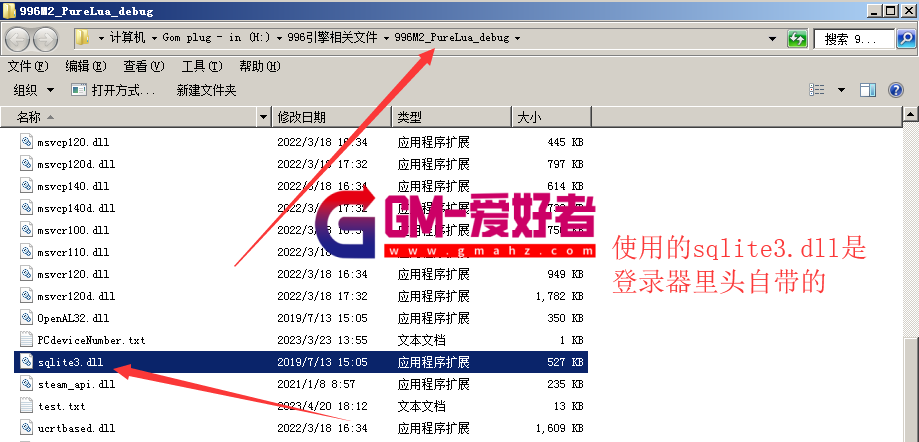Click the sqlite3.dll file icon
The width and height of the screenshot is (919, 442).
pos(26,362)
